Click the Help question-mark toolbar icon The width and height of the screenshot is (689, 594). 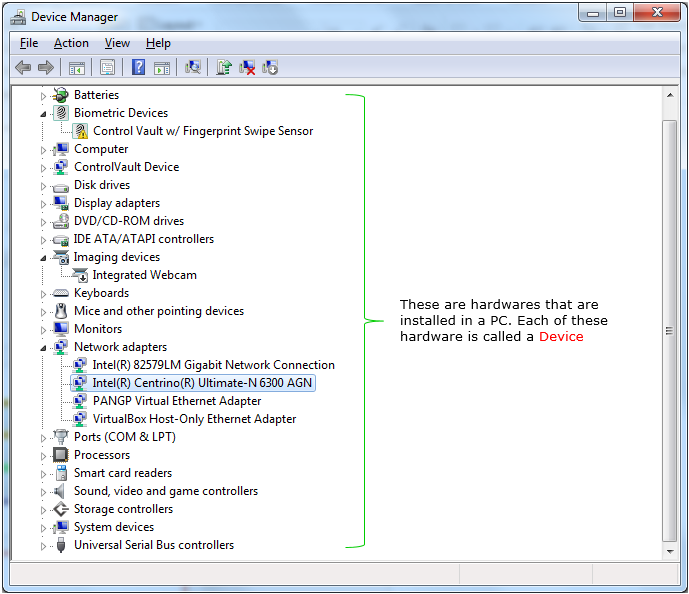(138, 67)
